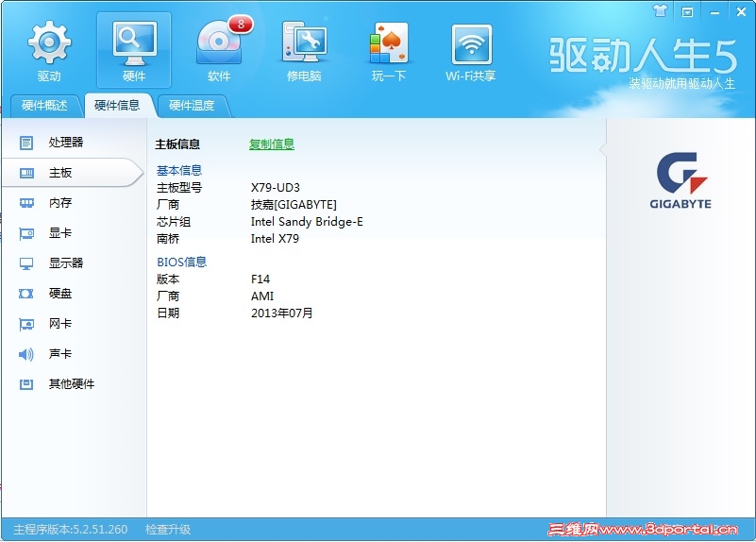The height and width of the screenshot is (542, 756).
Task: Click the 技嘉[GIGABYTE] vendor value
Action: click(294, 205)
